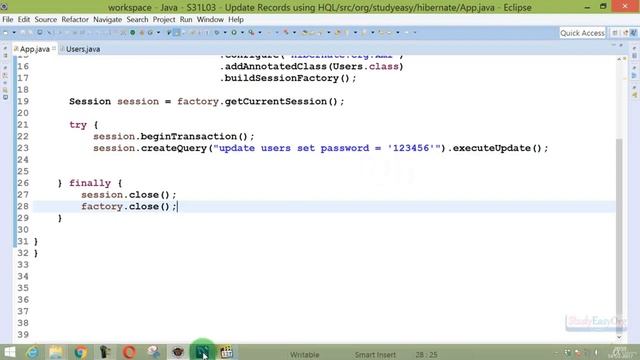
Task: Switch to the Java EE perspective icon
Action: coord(625,33)
